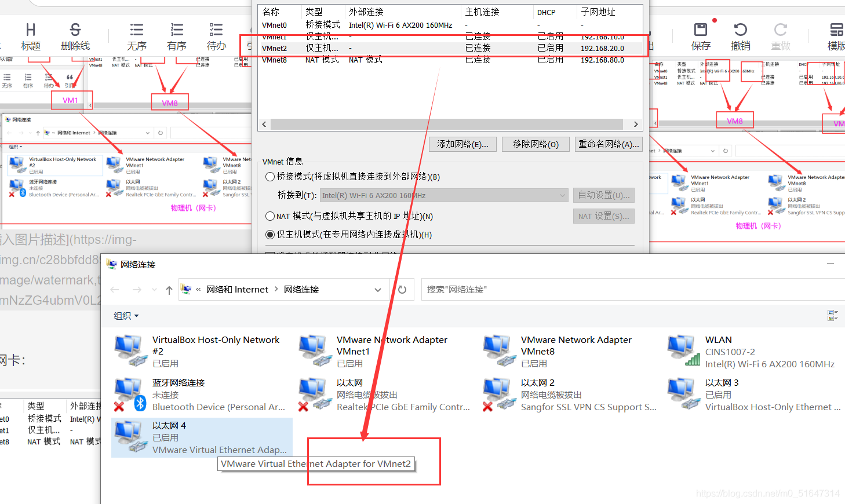Screen dimensions: 845x504
Task: Sort by 名称 column header
Action: coord(280,12)
